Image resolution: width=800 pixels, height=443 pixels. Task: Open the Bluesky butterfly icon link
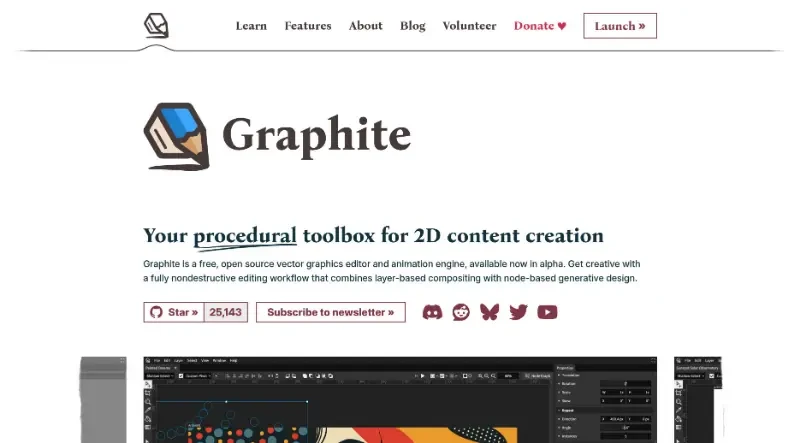pos(489,312)
